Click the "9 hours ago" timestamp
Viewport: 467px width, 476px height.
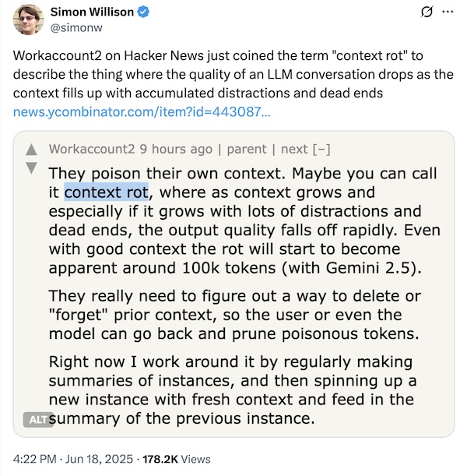point(179,150)
